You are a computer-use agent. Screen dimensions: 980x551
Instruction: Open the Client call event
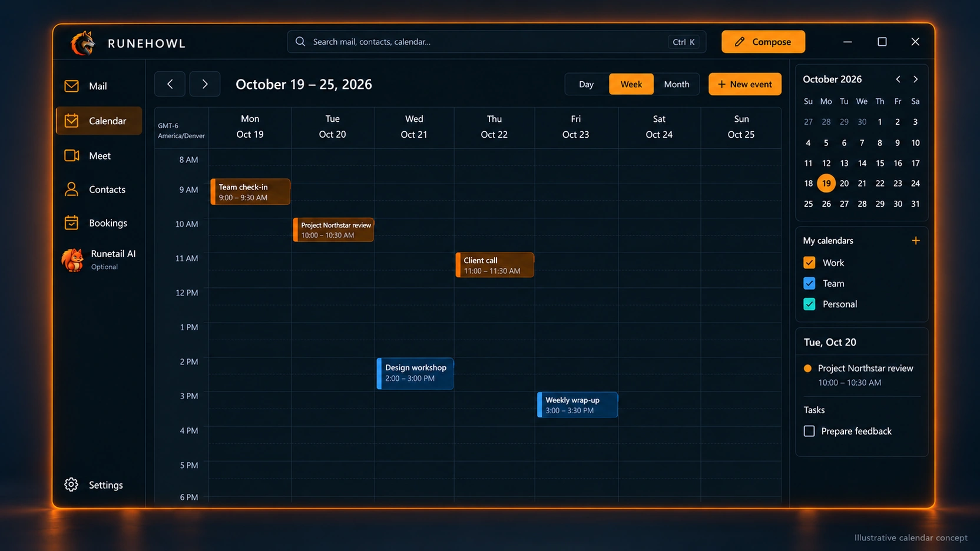pos(495,265)
